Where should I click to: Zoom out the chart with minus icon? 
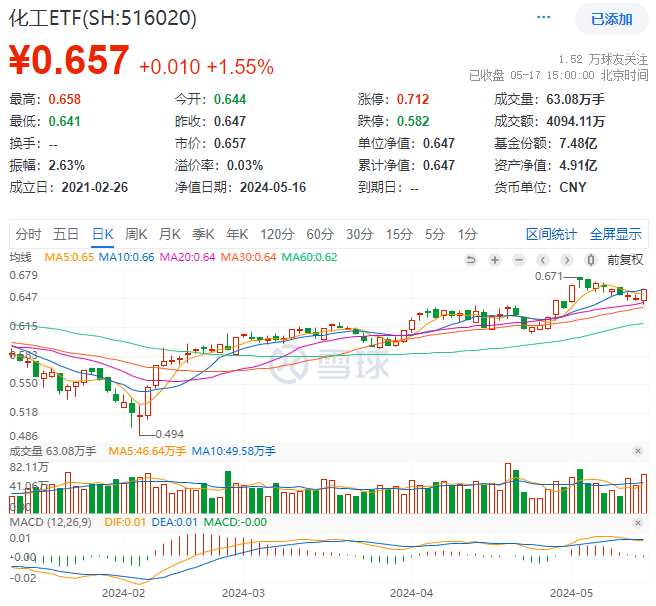tap(519, 260)
